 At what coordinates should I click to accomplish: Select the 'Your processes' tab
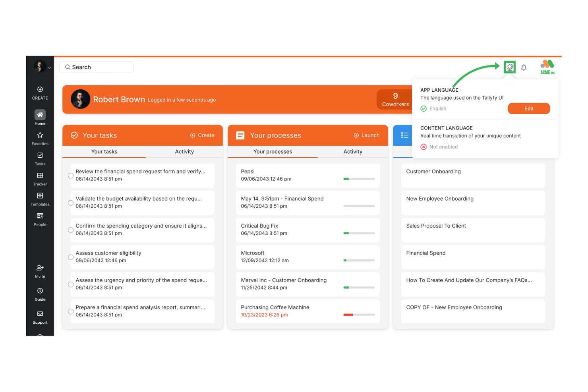pos(273,152)
